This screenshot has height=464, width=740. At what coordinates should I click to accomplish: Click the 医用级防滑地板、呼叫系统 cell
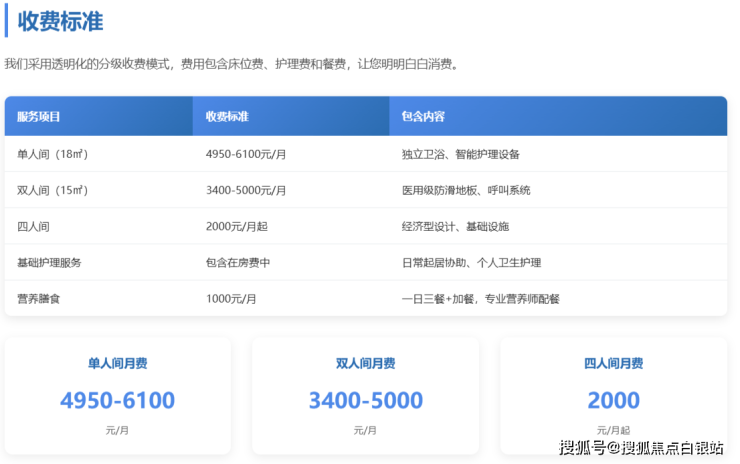coord(466,190)
